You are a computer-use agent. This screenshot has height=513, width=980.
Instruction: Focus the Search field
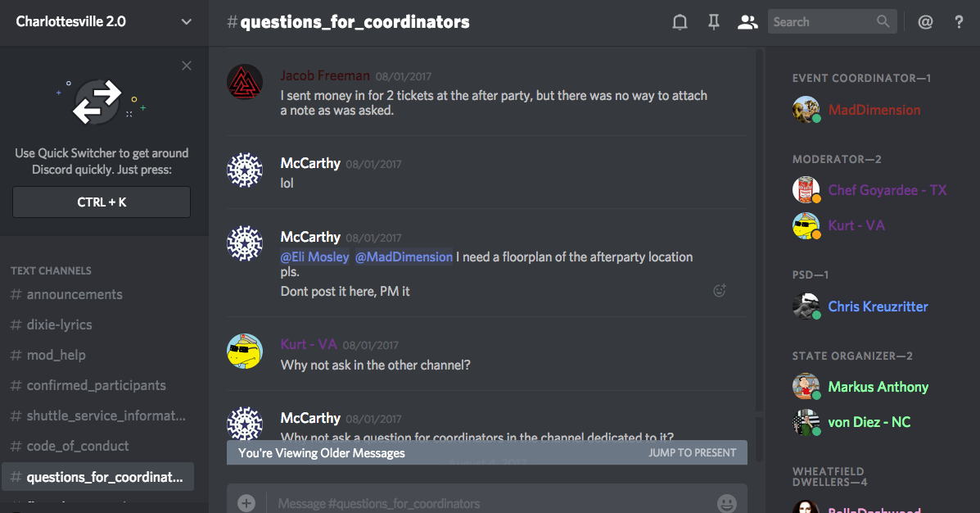tap(823, 22)
